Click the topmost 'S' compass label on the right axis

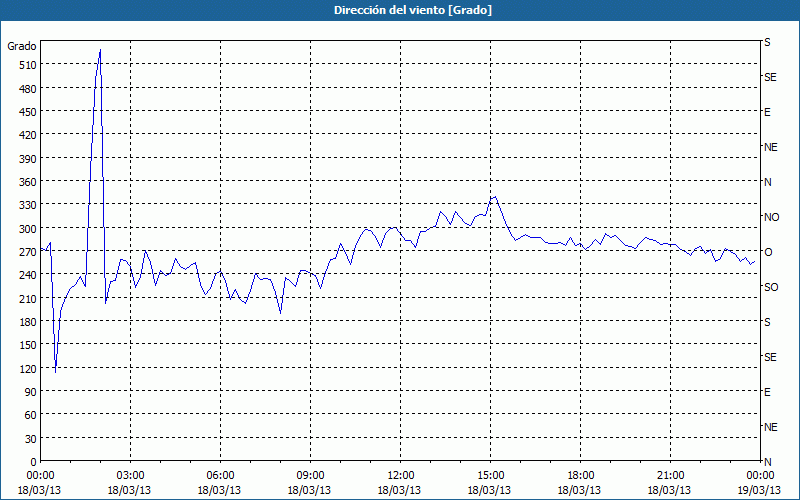coord(767,42)
